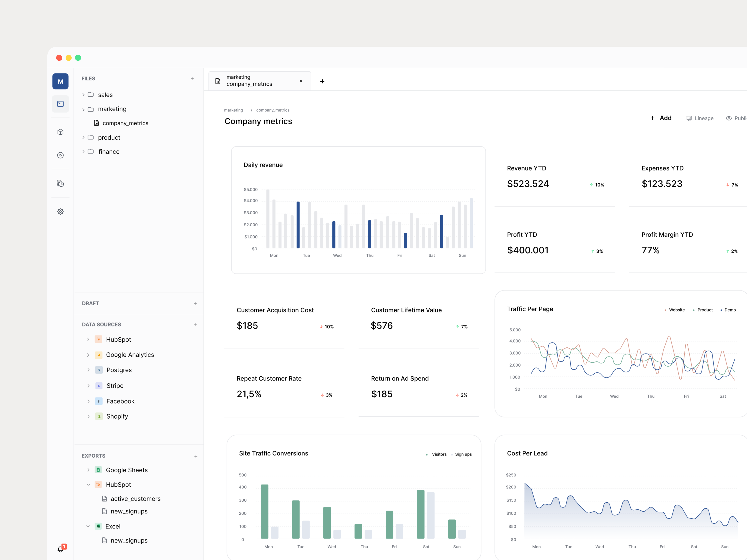Screen dimensions: 747x560
Task: Click the notification bell with badge
Action: pyautogui.click(x=60, y=548)
